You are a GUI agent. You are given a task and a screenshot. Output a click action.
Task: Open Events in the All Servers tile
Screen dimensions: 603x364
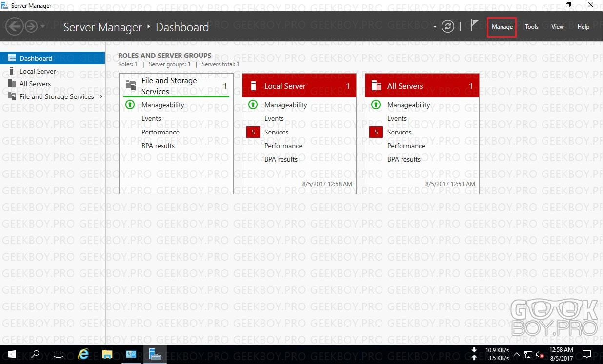coord(397,118)
